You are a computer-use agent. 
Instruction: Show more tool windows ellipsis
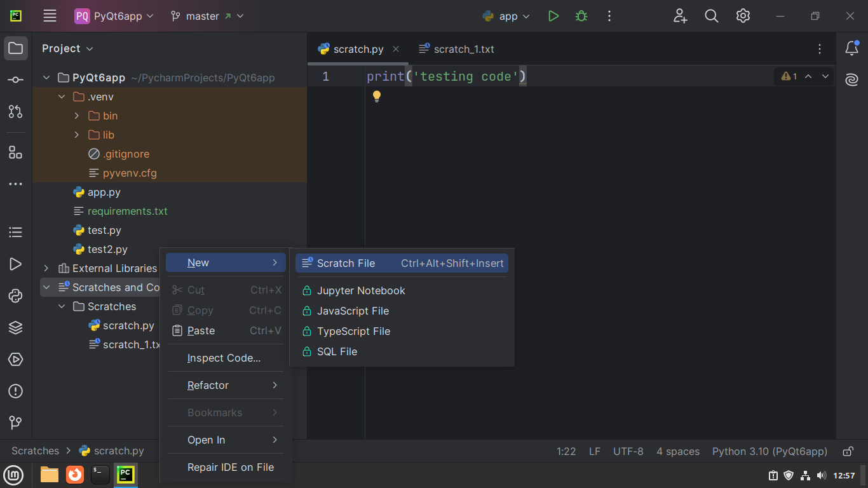click(16, 184)
